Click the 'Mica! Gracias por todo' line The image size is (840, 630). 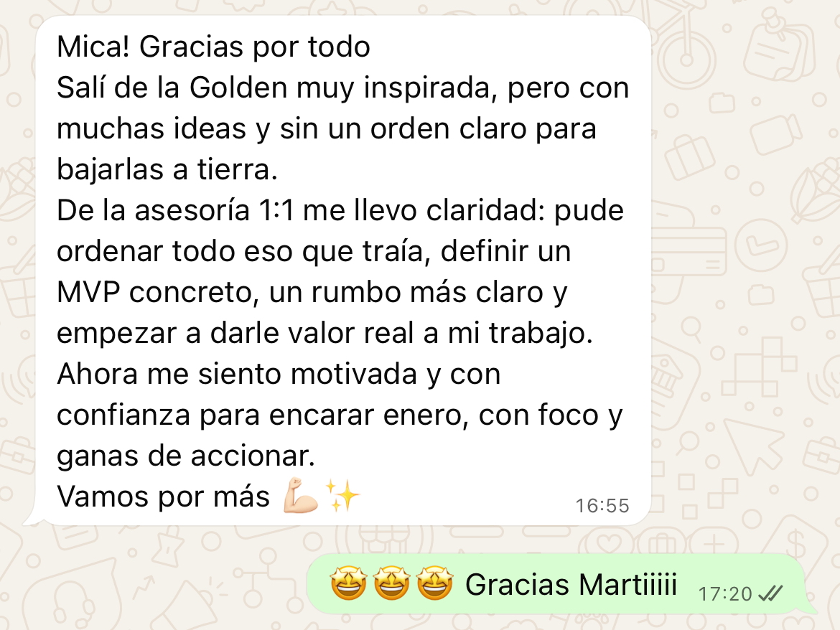click(x=213, y=47)
